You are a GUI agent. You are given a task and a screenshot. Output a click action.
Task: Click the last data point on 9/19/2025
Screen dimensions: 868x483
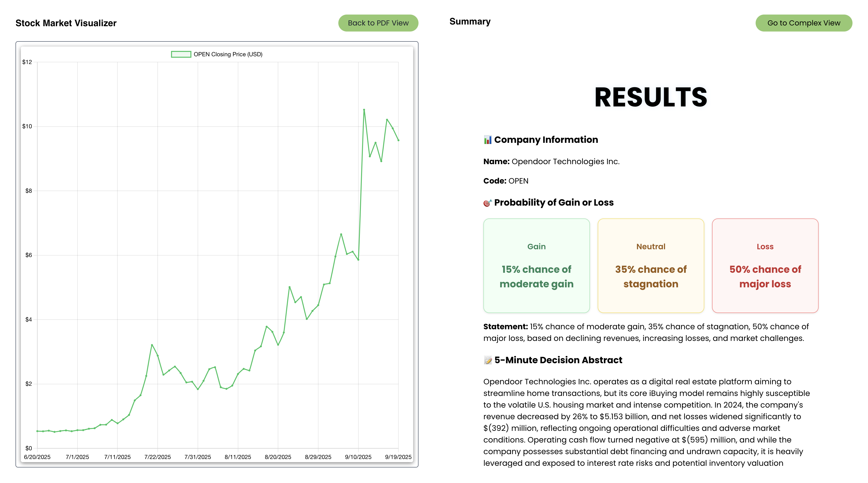click(398, 140)
